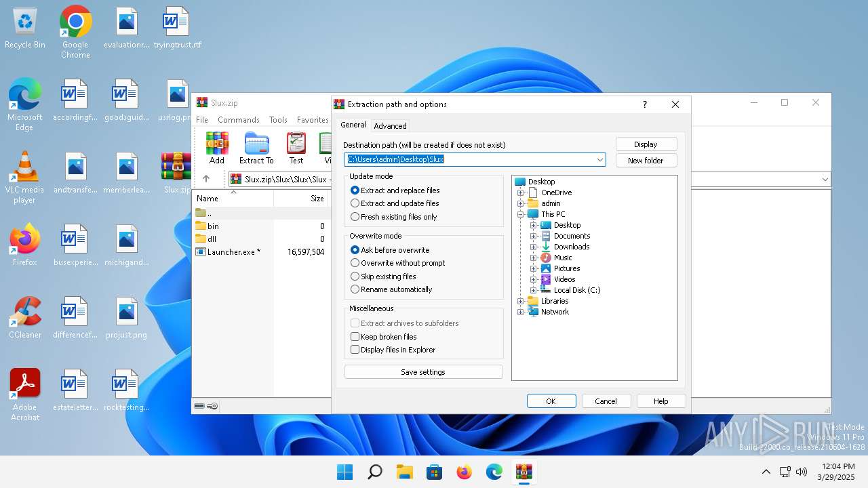The image size is (868, 488).
Task: Select Extract and update files option
Action: (394, 203)
